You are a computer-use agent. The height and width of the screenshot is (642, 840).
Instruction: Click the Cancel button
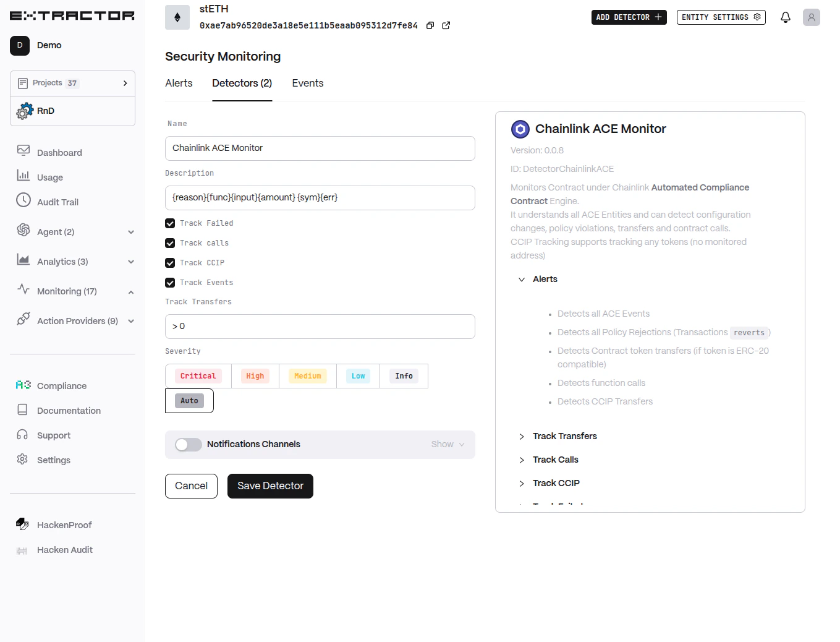[191, 486]
